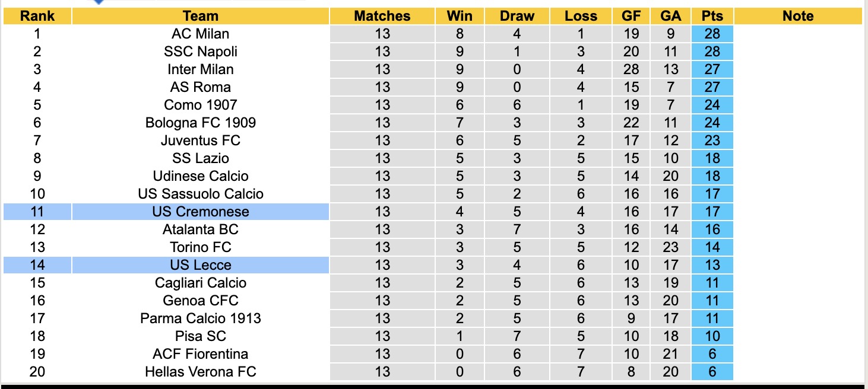Viewport: 868px width, 389px height.
Task: Click the Draw column header
Action: (x=517, y=16)
